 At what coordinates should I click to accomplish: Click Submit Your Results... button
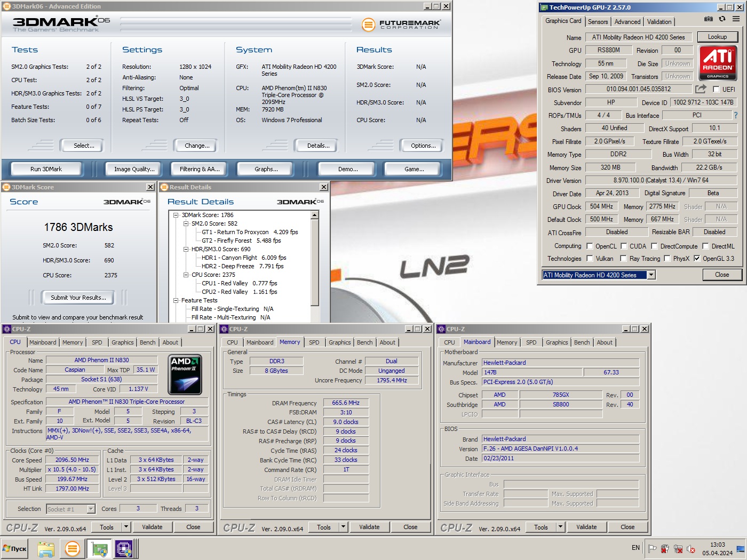[78, 298]
